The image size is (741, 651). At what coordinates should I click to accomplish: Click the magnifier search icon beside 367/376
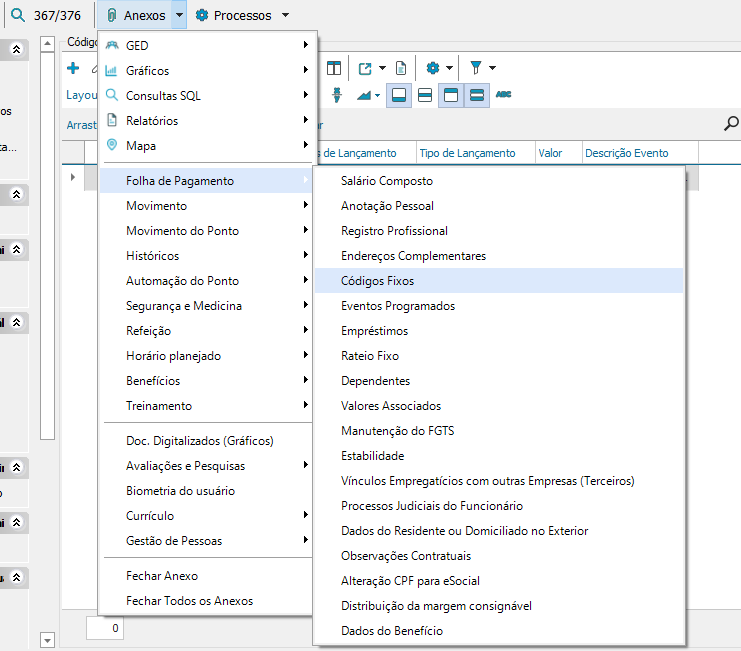tap(17, 15)
